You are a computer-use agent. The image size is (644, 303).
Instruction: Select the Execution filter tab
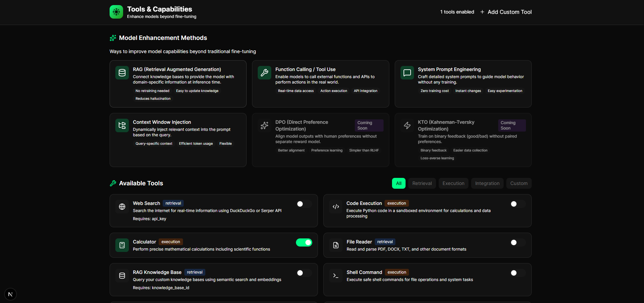pyautogui.click(x=453, y=183)
